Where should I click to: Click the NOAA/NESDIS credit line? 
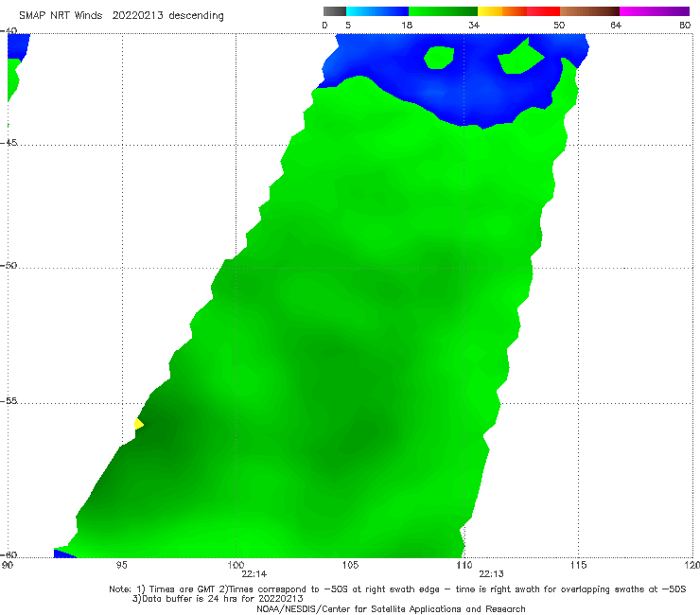point(391,609)
